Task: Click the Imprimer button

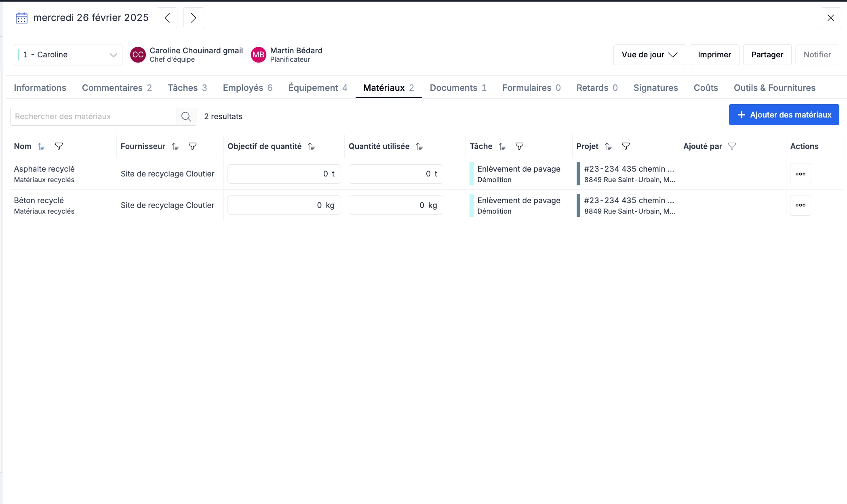Action: [714, 55]
